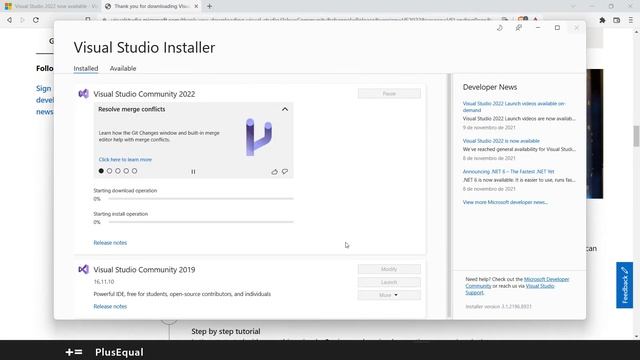The image size is (640, 360).
Task: Minimize the Visual Studio Installer window
Action: [x=538, y=28]
